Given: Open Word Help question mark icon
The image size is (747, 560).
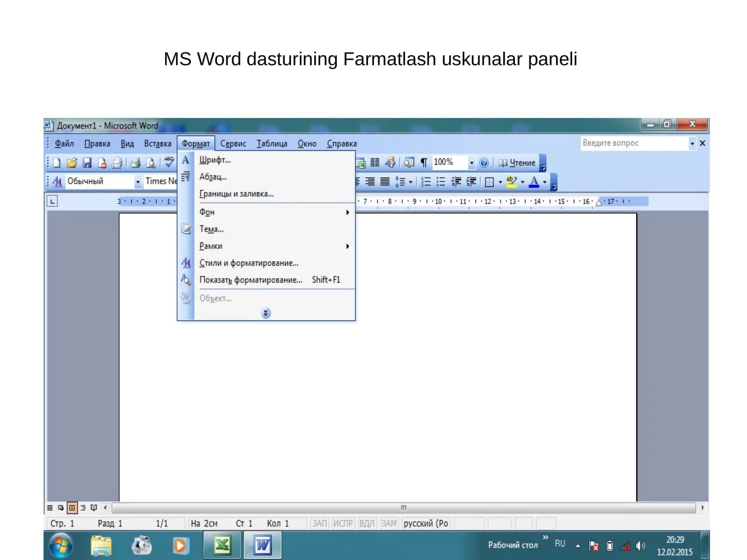Looking at the screenshot, I should (x=484, y=162).
